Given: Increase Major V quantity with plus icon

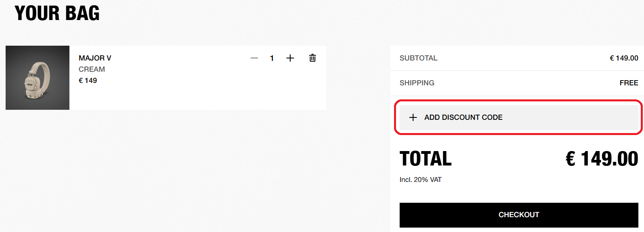Looking at the screenshot, I should pos(290,58).
